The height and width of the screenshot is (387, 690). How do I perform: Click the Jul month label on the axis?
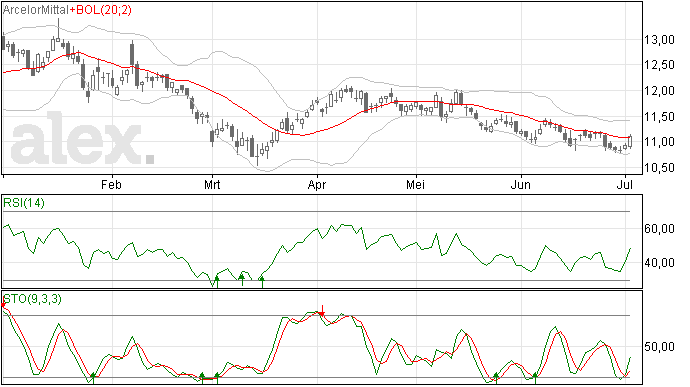tap(625, 184)
